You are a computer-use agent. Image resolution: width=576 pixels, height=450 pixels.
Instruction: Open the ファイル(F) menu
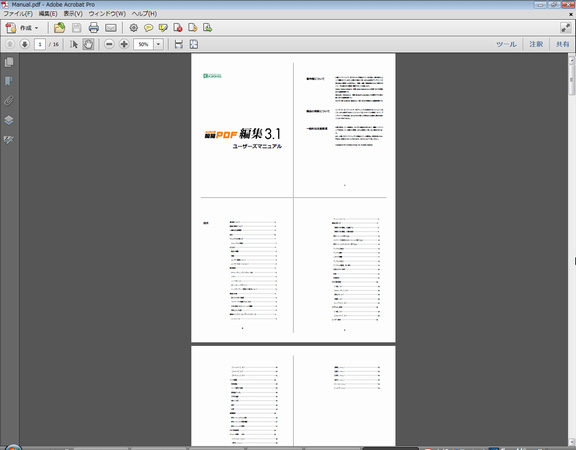tap(18, 14)
